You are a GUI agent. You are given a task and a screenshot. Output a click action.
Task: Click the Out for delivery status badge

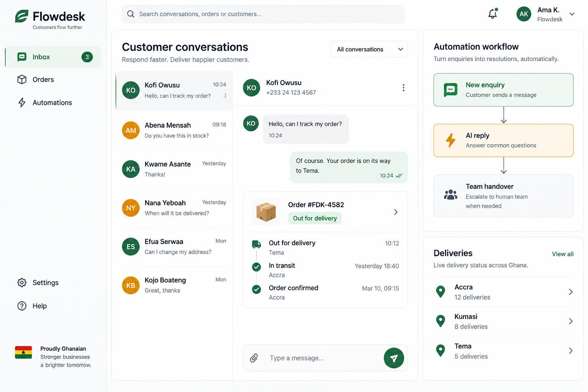[x=315, y=218]
